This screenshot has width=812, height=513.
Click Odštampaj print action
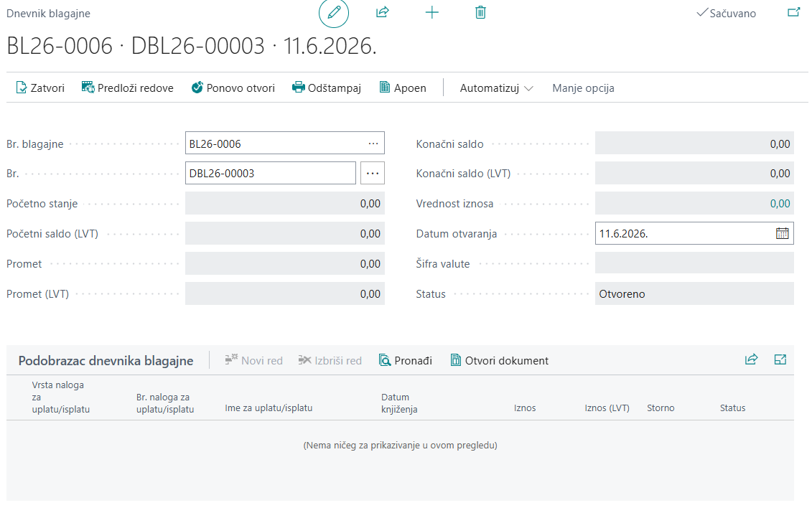click(326, 88)
